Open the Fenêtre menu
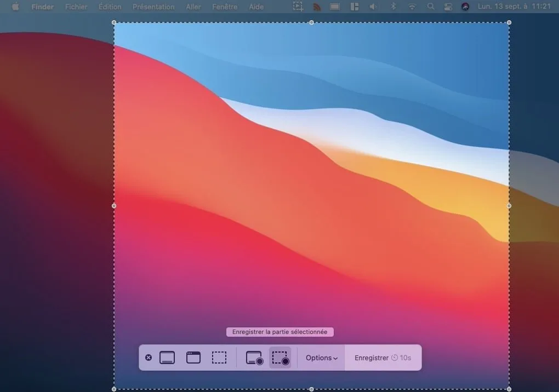This screenshot has width=559, height=392. click(225, 7)
